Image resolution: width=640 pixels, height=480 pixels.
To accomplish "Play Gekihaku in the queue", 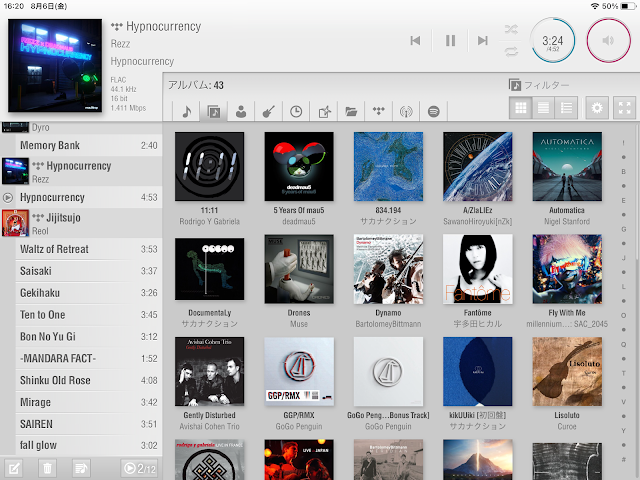I will [x=89, y=293].
